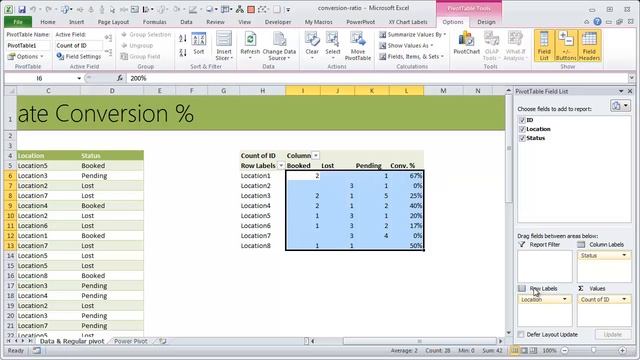The width and height of the screenshot is (640, 360).
Task: Open the Power Pivot sheet tab
Action: 131,341
